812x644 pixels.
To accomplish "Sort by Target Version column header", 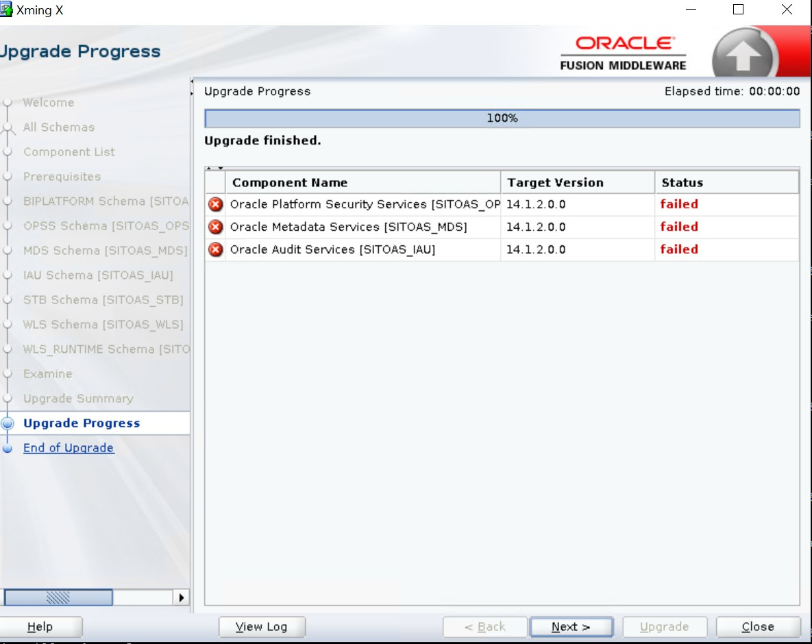I will click(578, 183).
